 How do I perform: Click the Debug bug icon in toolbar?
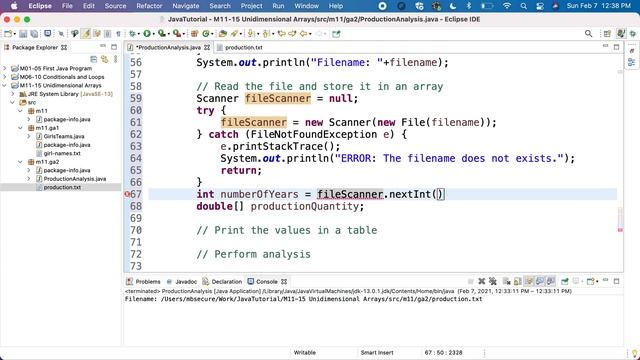[x=132, y=34]
